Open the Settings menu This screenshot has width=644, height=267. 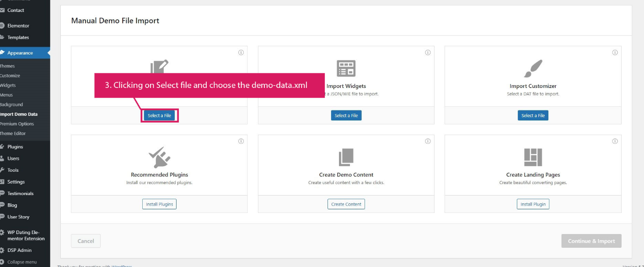point(16,182)
